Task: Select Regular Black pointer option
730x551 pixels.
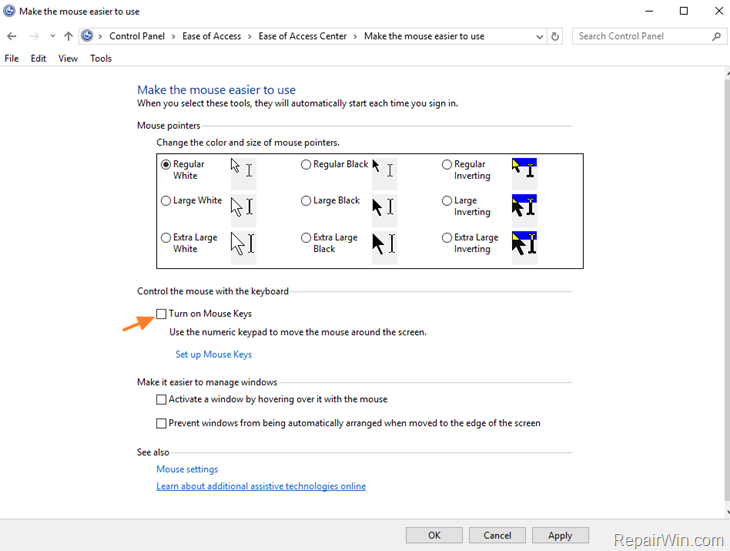Action: [306, 165]
